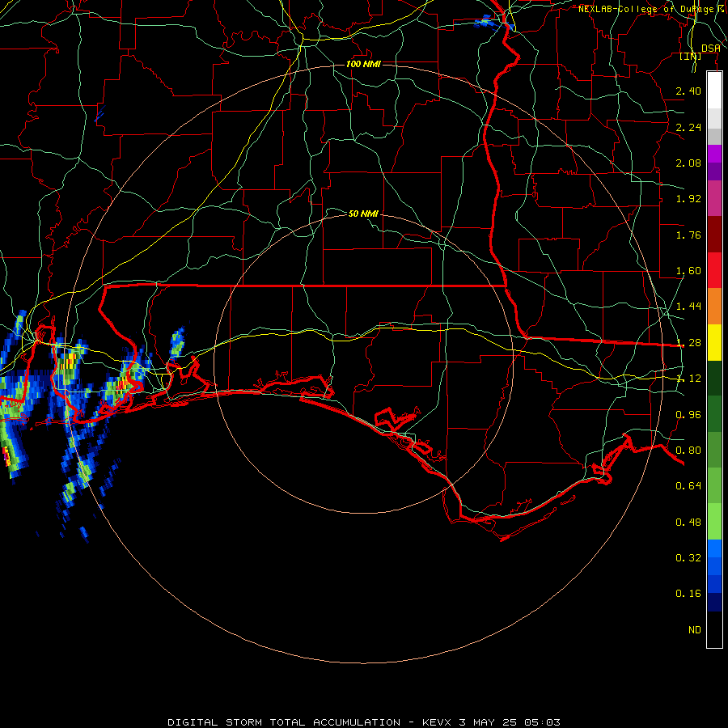Click the 0.16 legend value

[x=688, y=594]
